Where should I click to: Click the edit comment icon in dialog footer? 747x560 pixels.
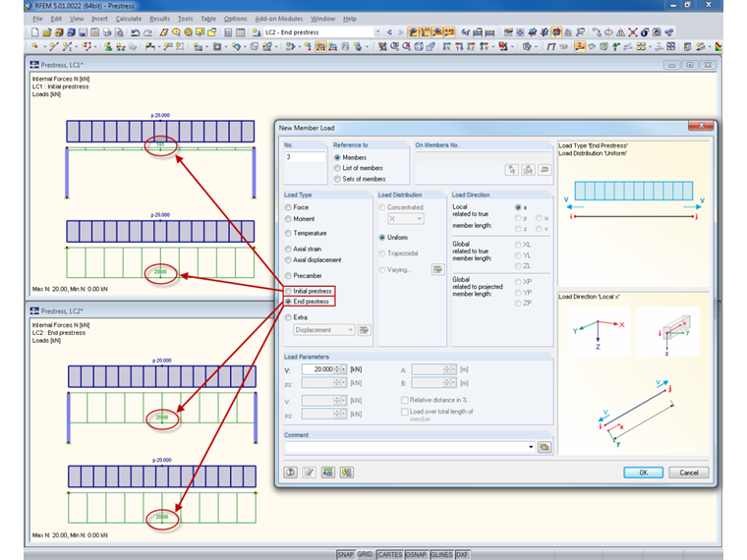point(310,473)
